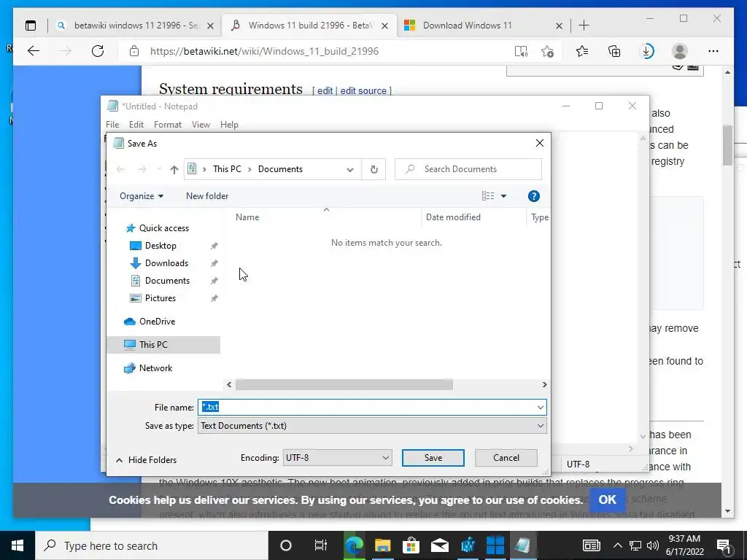
Task: Accept cookies with OK button
Action: pyautogui.click(x=608, y=499)
